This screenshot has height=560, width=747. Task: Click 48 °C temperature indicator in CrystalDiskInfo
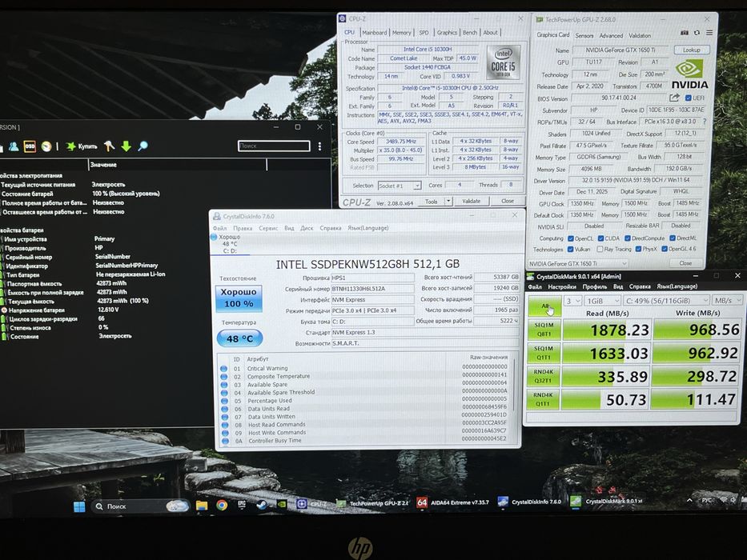239,338
